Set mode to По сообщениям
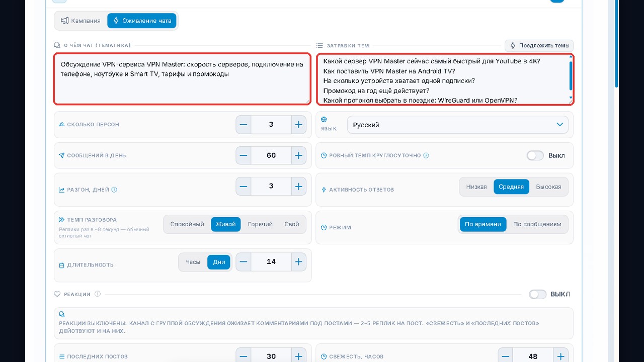The image size is (644, 362). (537, 224)
